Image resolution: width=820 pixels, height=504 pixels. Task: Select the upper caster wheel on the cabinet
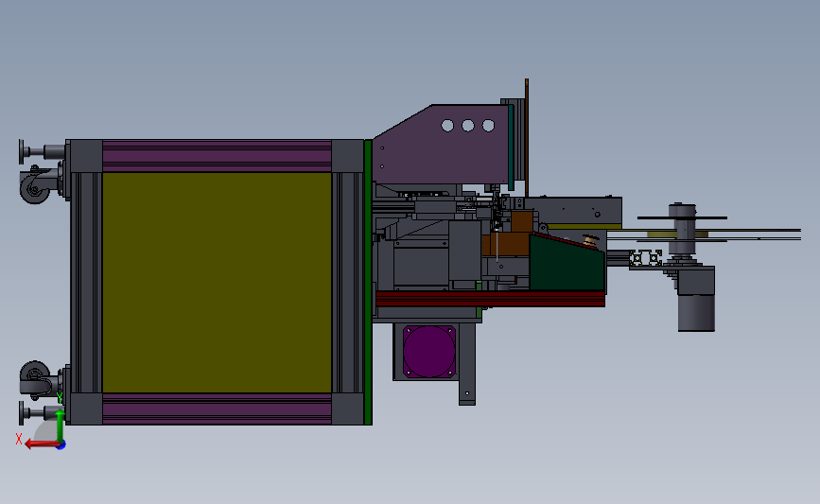click(33, 187)
